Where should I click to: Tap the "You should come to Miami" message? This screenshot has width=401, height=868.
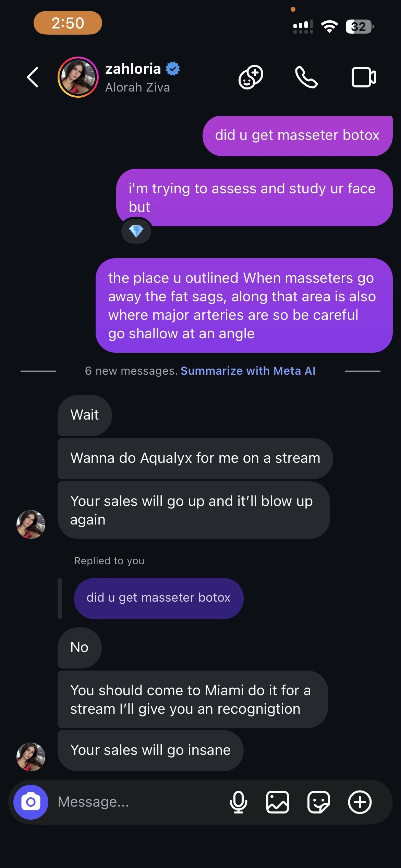192,699
